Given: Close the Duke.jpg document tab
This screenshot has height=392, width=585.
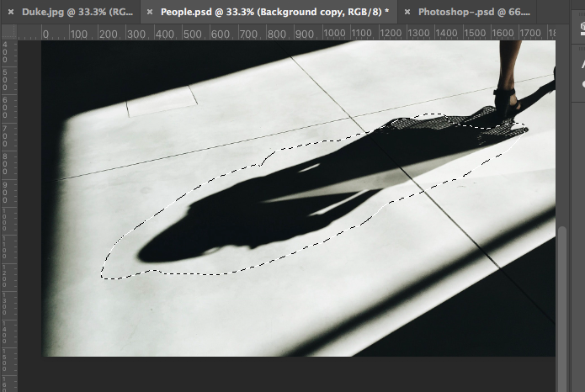Looking at the screenshot, I should pos(10,13).
